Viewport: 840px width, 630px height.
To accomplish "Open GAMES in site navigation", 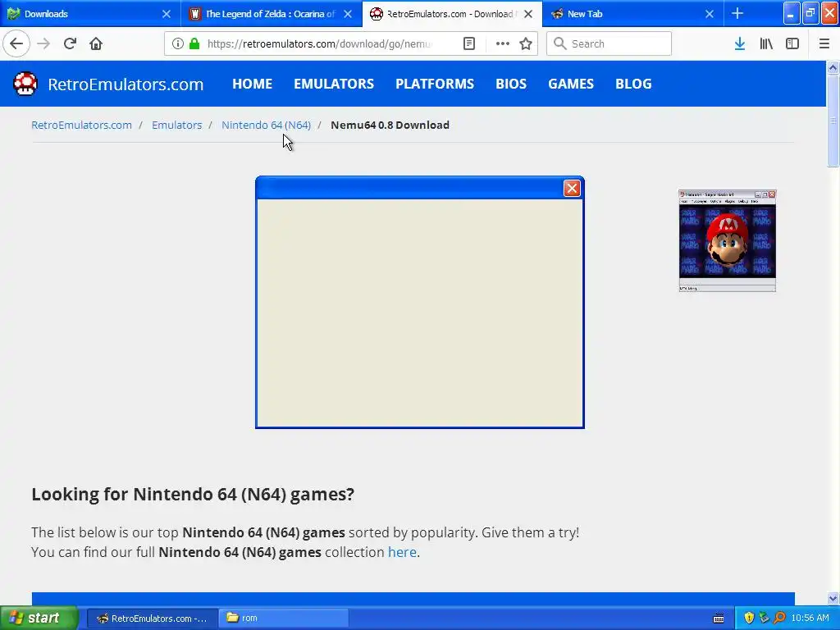I will [x=571, y=84].
